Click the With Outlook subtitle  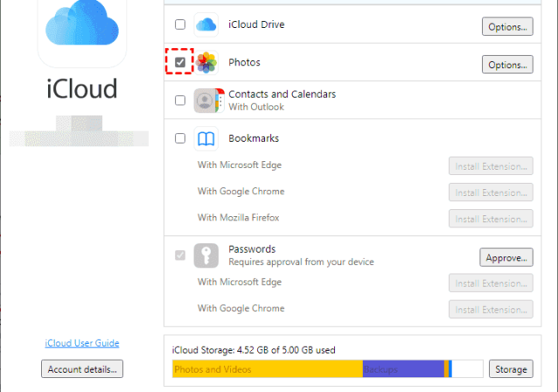pos(256,107)
